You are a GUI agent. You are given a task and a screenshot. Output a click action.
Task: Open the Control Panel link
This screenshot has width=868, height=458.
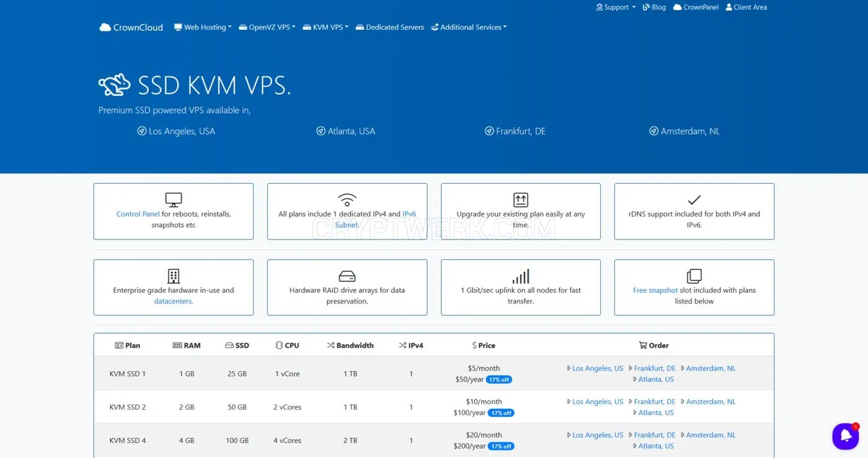point(138,214)
